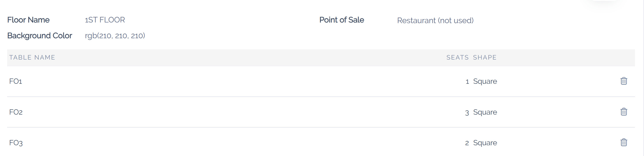Click the seats value 2 for FO3
The height and width of the screenshot is (156, 644).
click(467, 143)
